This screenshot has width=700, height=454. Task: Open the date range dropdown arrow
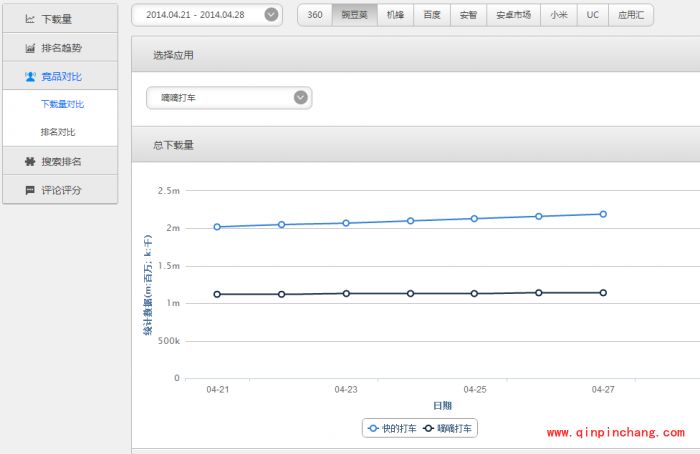tap(271, 15)
